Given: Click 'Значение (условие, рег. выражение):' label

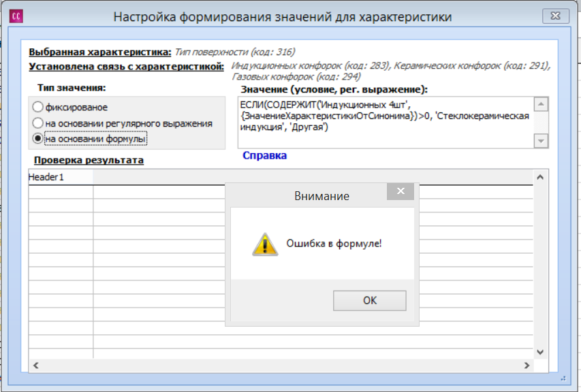Looking at the screenshot, I should tap(334, 90).
